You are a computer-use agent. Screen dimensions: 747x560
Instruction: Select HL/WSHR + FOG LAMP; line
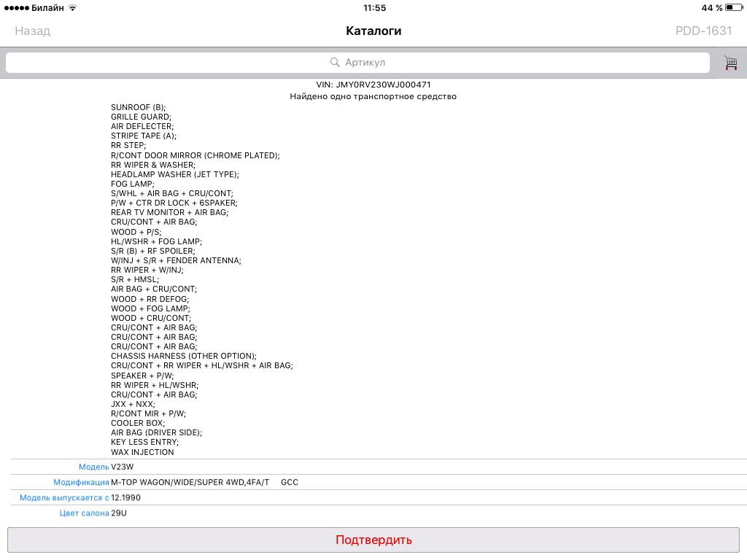tap(156, 242)
